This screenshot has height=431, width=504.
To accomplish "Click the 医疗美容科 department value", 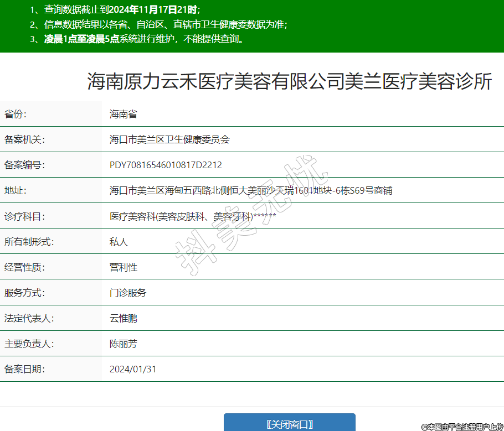I will [193, 216].
